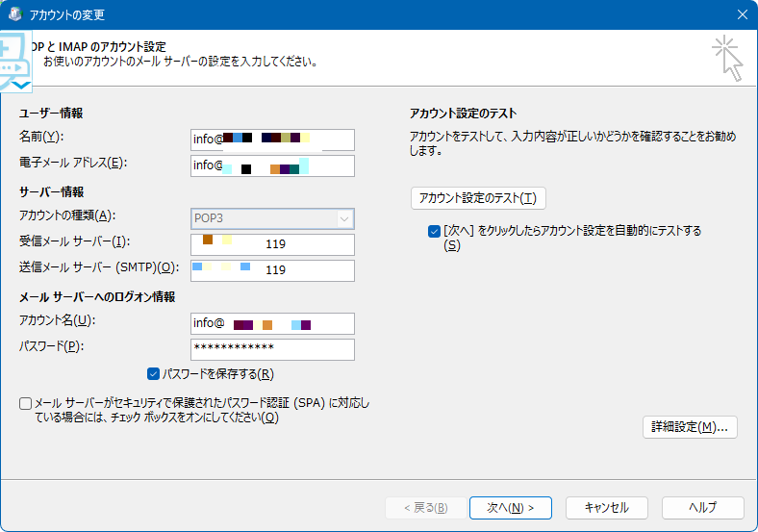The image size is (758, 532).
Task: Click the 受信メール サーバー field
Action: pos(273,244)
